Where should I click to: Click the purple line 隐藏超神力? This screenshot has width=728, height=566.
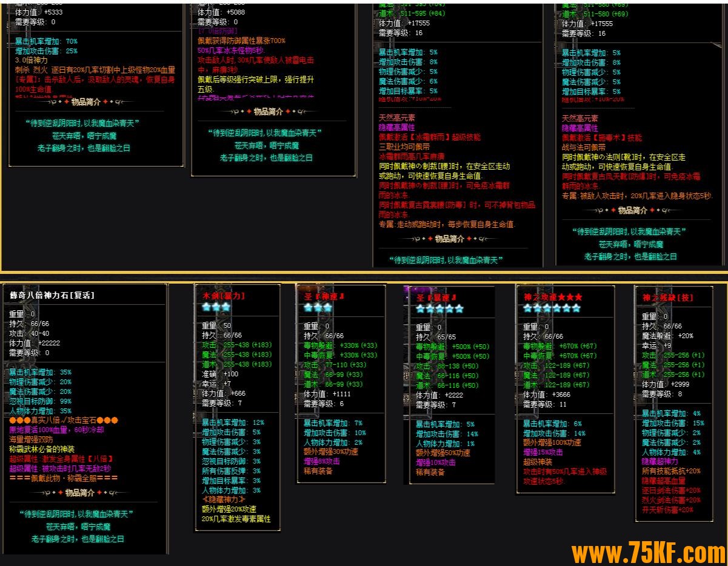(660, 461)
